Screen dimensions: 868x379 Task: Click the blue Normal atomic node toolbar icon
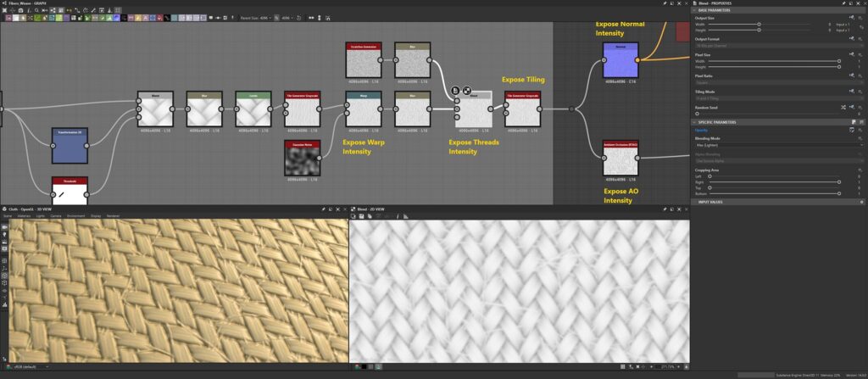(x=115, y=18)
